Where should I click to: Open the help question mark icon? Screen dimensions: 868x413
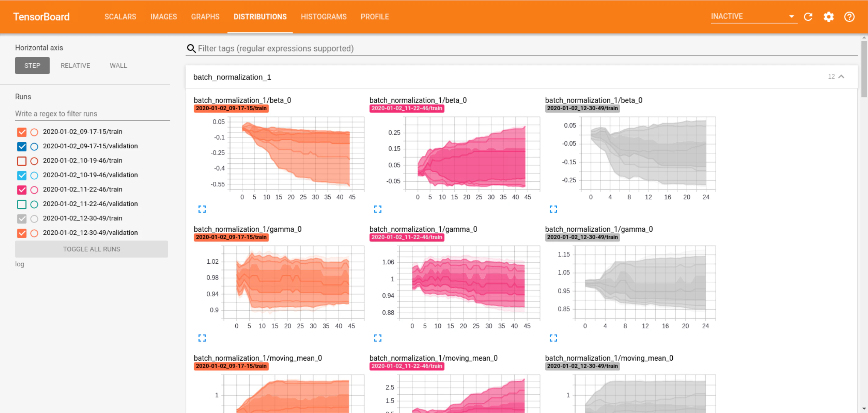pos(849,17)
